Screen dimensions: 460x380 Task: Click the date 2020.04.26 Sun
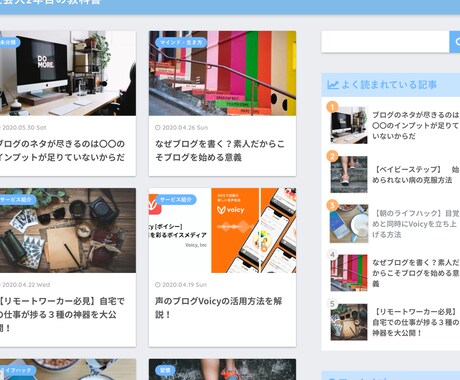pyautogui.click(x=185, y=127)
